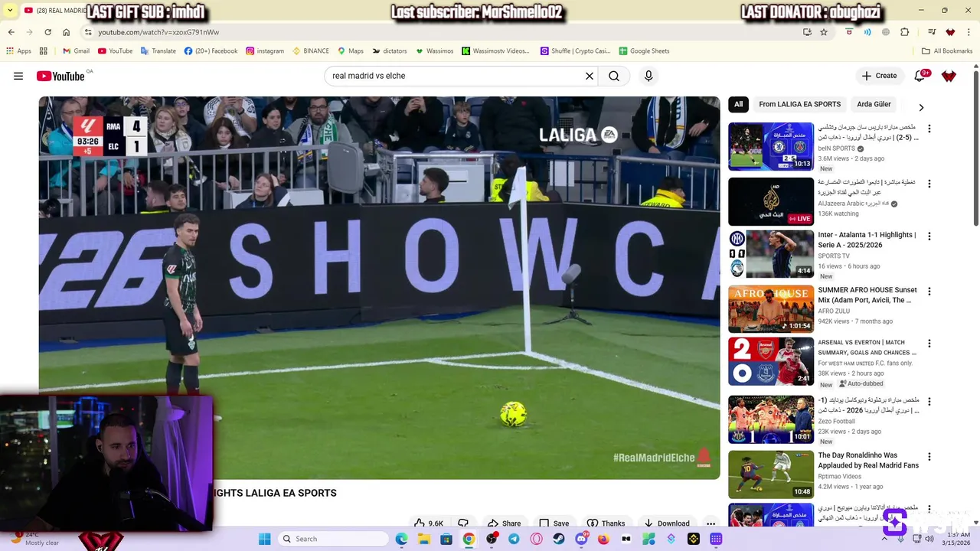Open options for Afro House mix

tap(929, 292)
